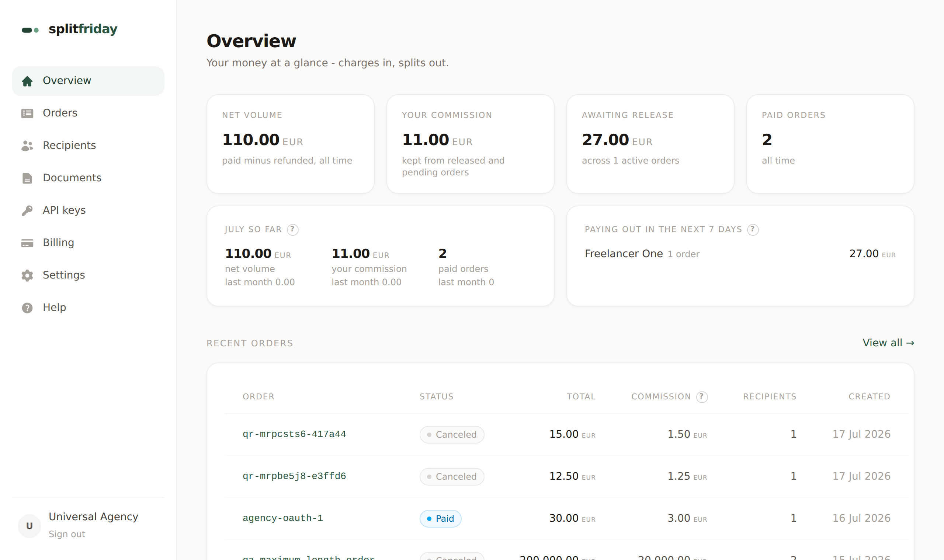Viewport: 944px width, 560px height.
Task: Click the Paid Orders card
Action: 830,144
